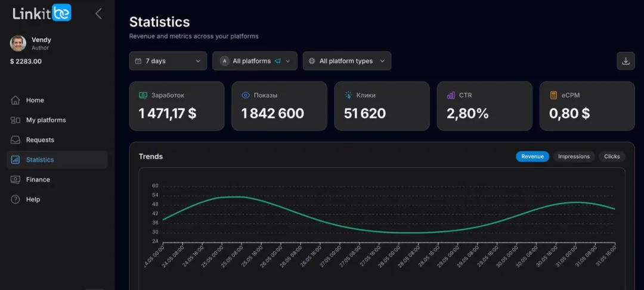Screen dimensions: 644x290
Task: Open Help section
Action: (x=57, y=199)
